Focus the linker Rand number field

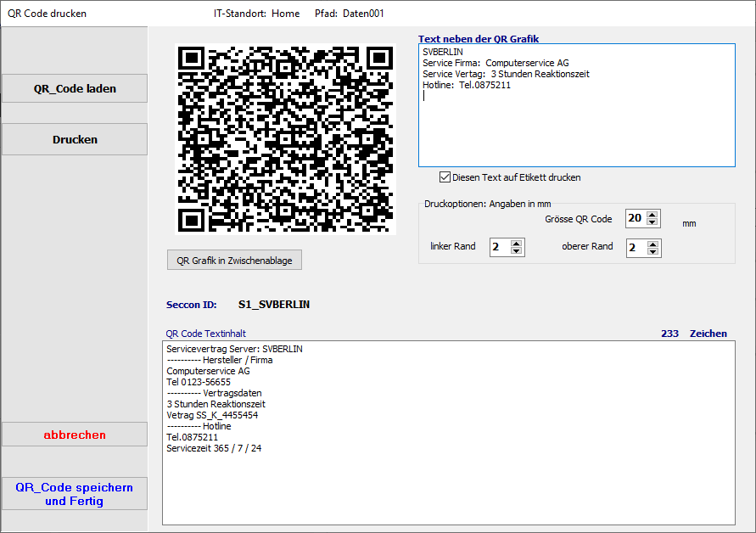click(500, 247)
